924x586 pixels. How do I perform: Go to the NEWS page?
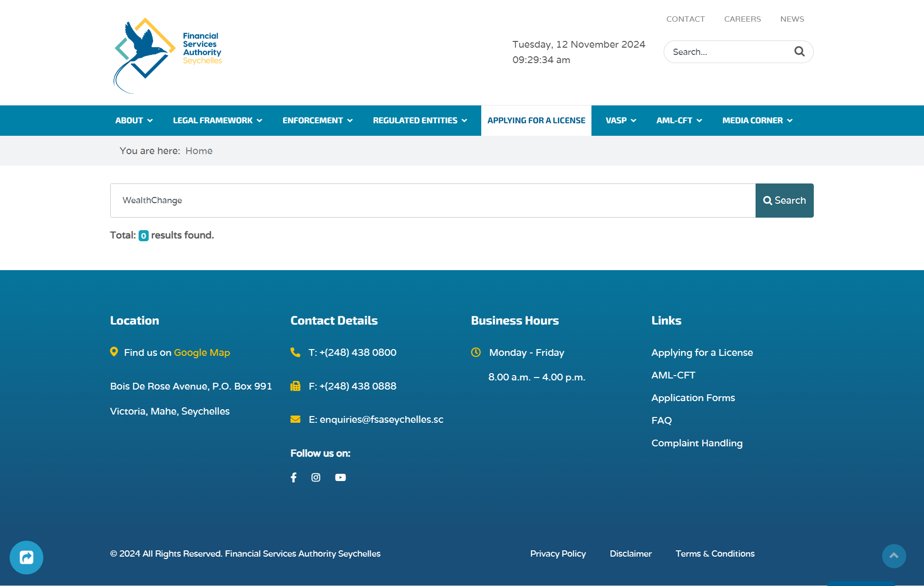[792, 19]
